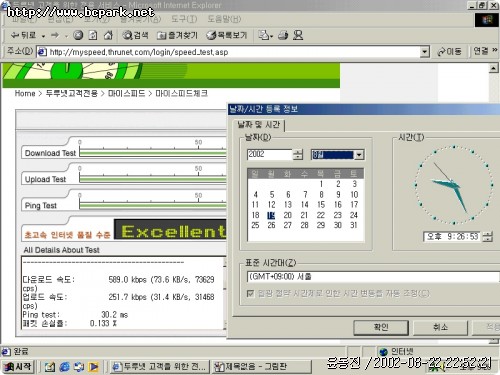Click the time spinner arrows
This screenshot has height=375, width=500.
[487, 237]
